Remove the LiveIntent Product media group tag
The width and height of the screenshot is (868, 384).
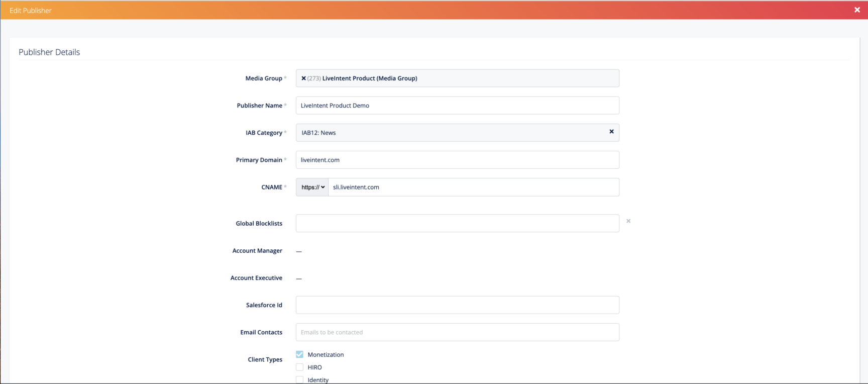click(x=303, y=78)
